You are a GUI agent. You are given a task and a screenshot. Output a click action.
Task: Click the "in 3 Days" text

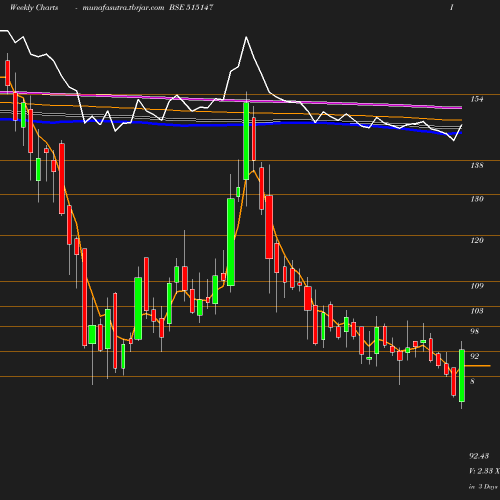pyautogui.click(x=483, y=487)
